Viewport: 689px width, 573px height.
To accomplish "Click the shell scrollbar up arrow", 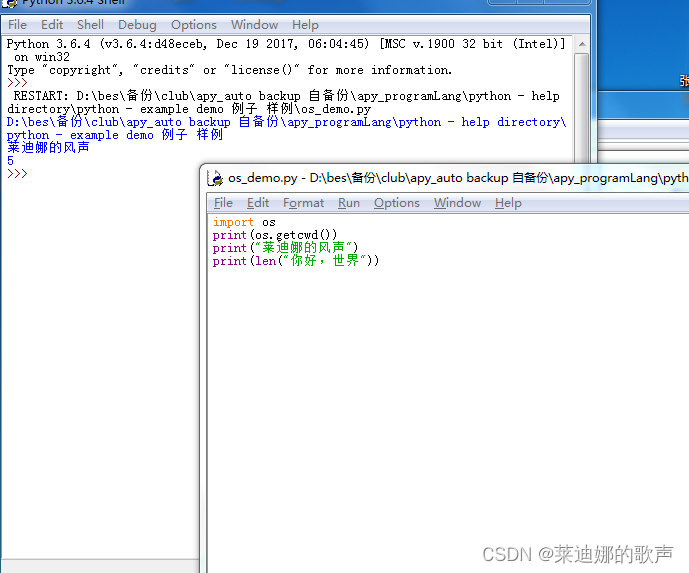I will [x=582, y=44].
